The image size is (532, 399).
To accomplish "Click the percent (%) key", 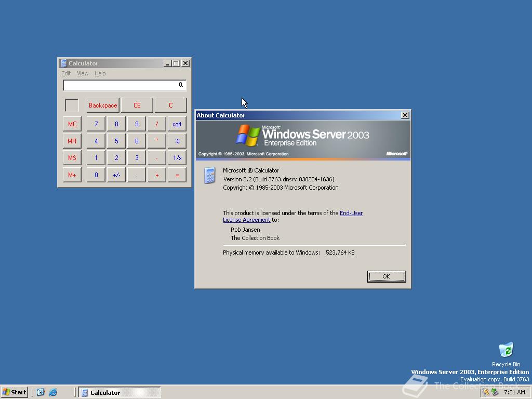I will pyautogui.click(x=177, y=141).
